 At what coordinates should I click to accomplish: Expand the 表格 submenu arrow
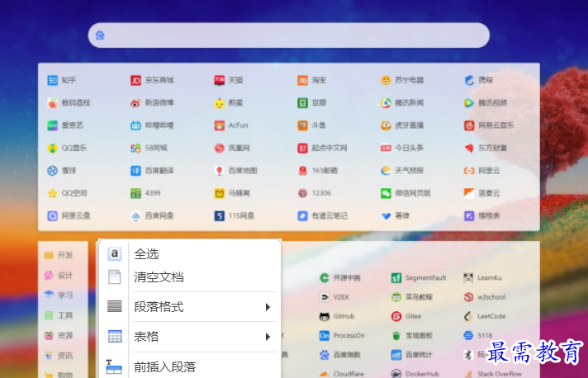pyautogui.click(x=268, y=337)
